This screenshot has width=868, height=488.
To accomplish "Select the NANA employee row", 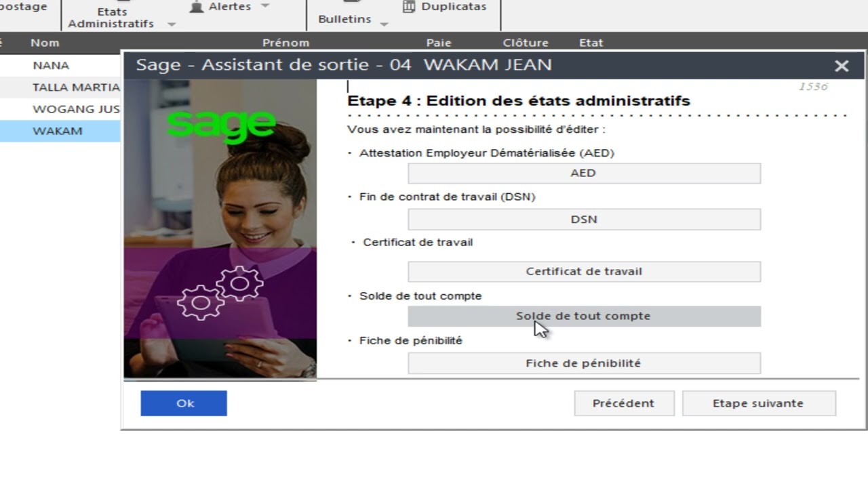I will pos(60,66).
